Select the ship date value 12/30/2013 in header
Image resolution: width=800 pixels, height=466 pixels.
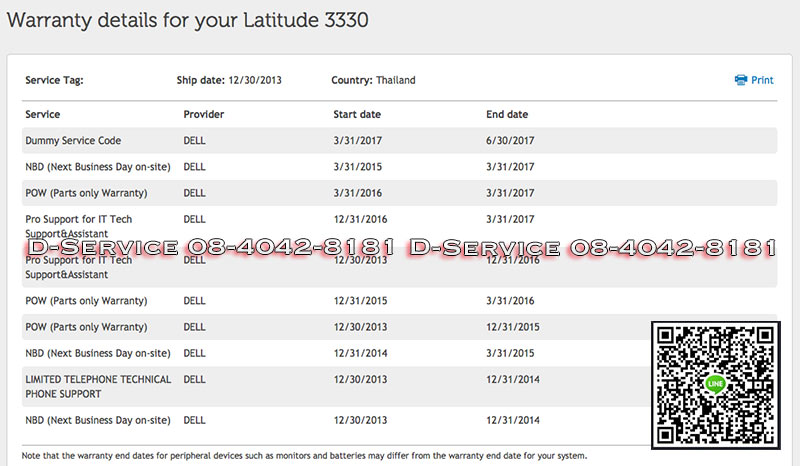pyautogui.click(x=255, y=80)
